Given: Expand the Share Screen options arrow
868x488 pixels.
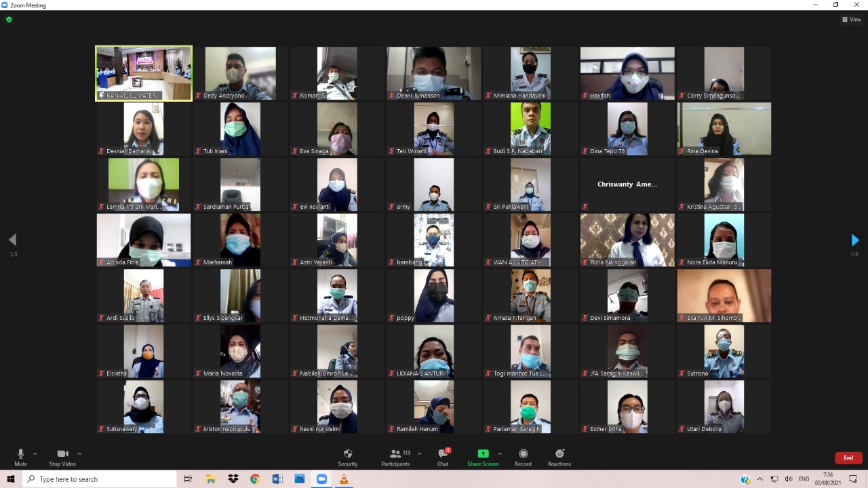Looking at the screenshot, I should point(500,453).
